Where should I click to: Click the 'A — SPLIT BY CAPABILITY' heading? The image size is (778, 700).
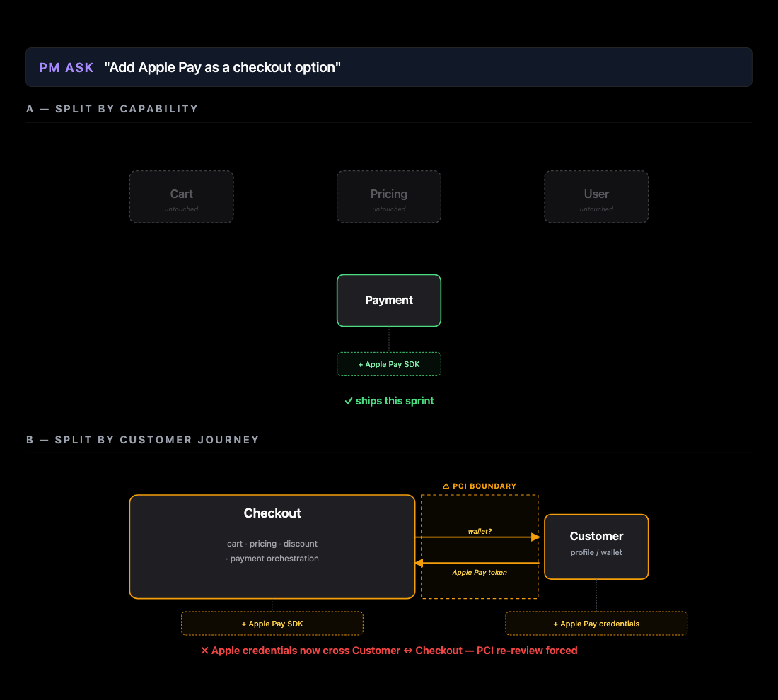(x=112, y=109)
